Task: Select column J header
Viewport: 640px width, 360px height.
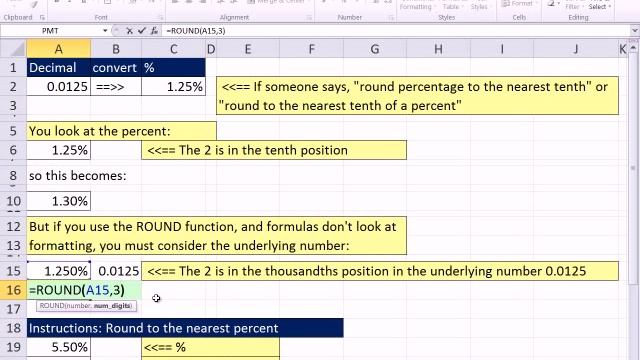Action: coord(576,49)
